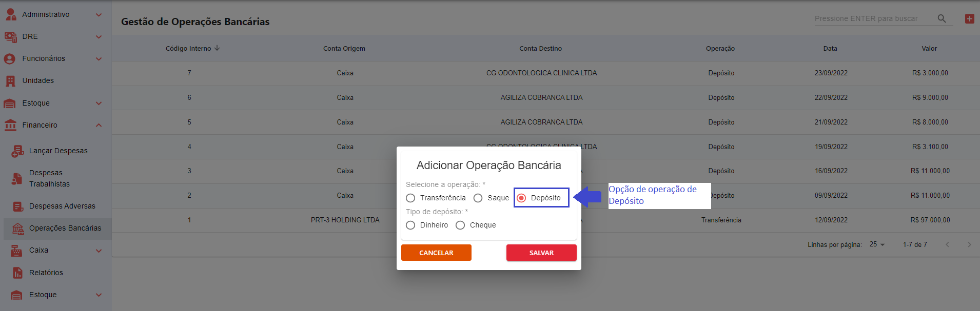Click the Unidades building icon
Screen dimensions: 980x311
[x=10, y=81]
